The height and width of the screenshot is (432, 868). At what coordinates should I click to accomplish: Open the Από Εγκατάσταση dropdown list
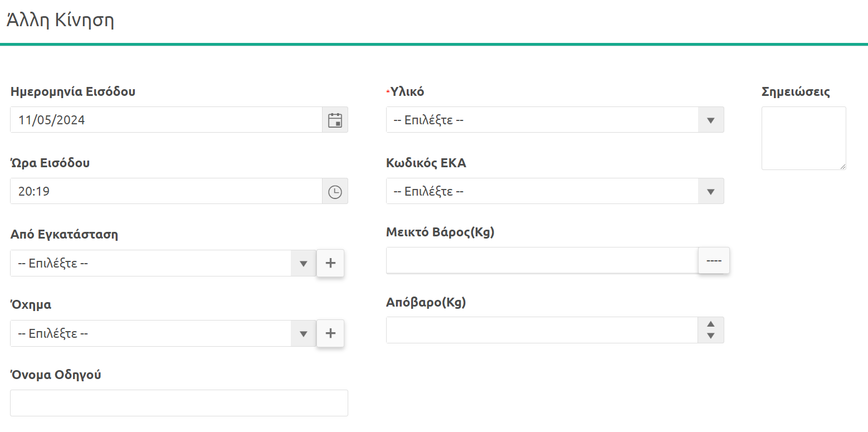click(304, 263)
